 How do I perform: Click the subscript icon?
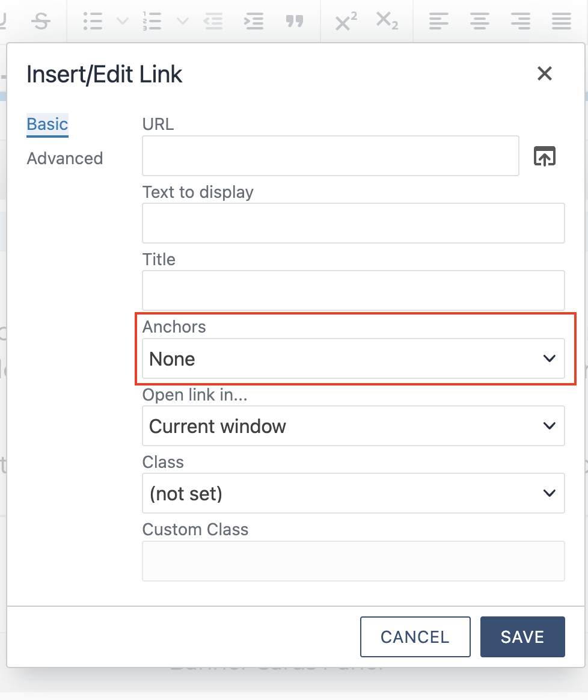387,21
